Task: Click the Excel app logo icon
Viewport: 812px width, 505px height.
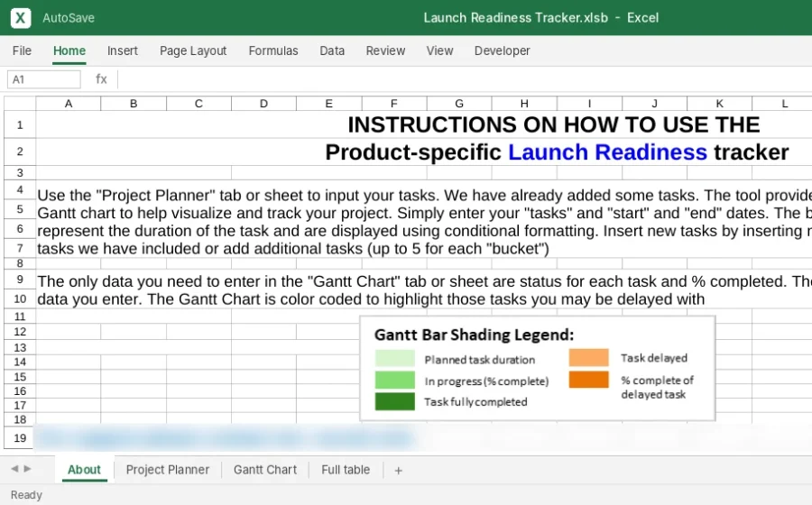Action: [20, 18]
